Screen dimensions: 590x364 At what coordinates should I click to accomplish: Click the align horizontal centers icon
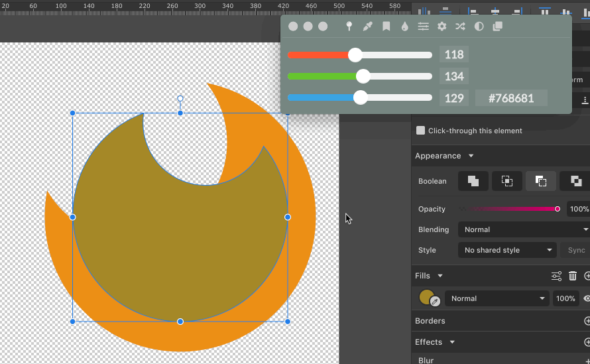[x=495, y=12]
